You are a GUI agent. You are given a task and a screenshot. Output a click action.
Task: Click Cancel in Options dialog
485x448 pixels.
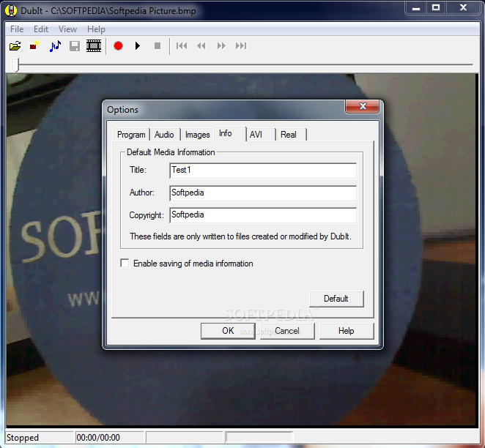pos(287,331)
